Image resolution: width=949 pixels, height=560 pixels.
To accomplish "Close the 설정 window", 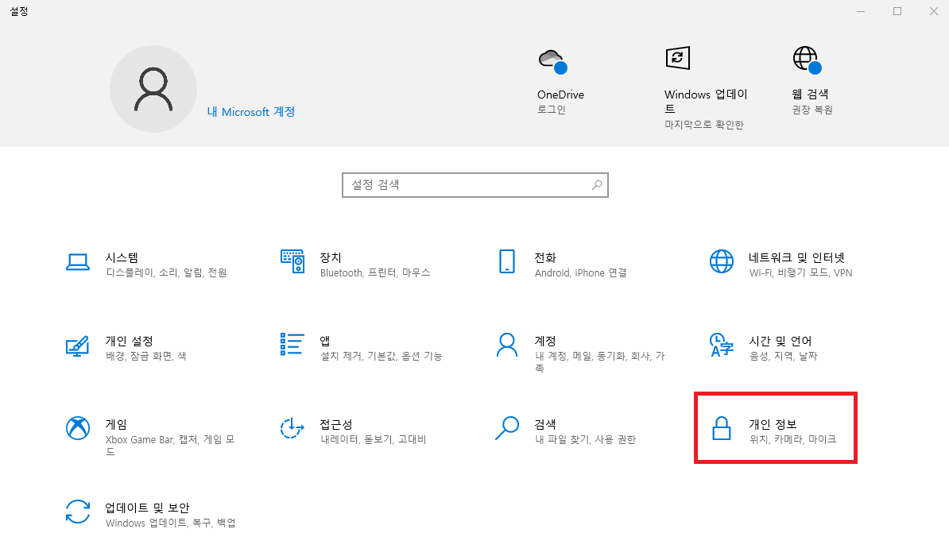I will pyautogui.click(x=933, y=11).
